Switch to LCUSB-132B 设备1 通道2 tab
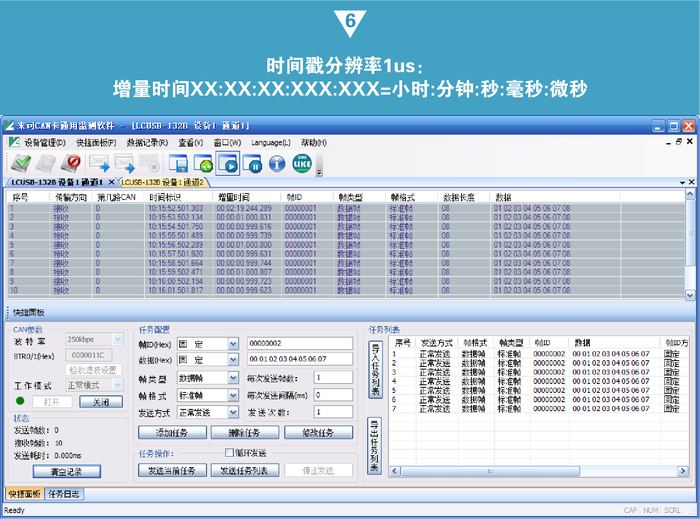Screen dimensions: 700x519 [162, 183]
